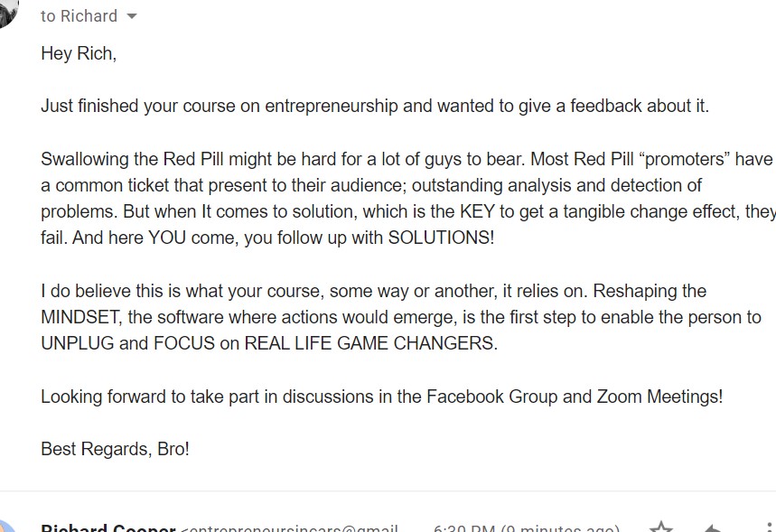Star the Richard Cooper reply message
This screenshot has height=532, width=776.
tap(661, 527)
